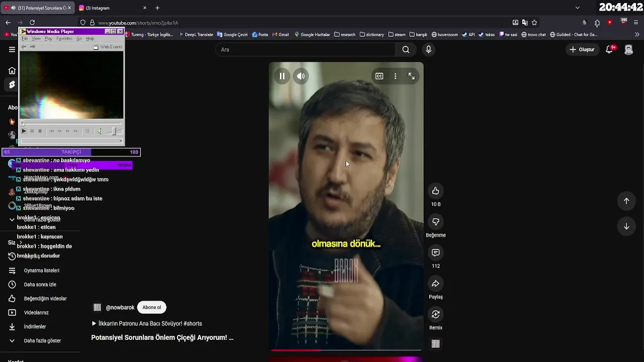Image resolution: width=644 pixels, height=362 pixels.
Task: Open the YouTube account avatar menu
Action: 628,49
